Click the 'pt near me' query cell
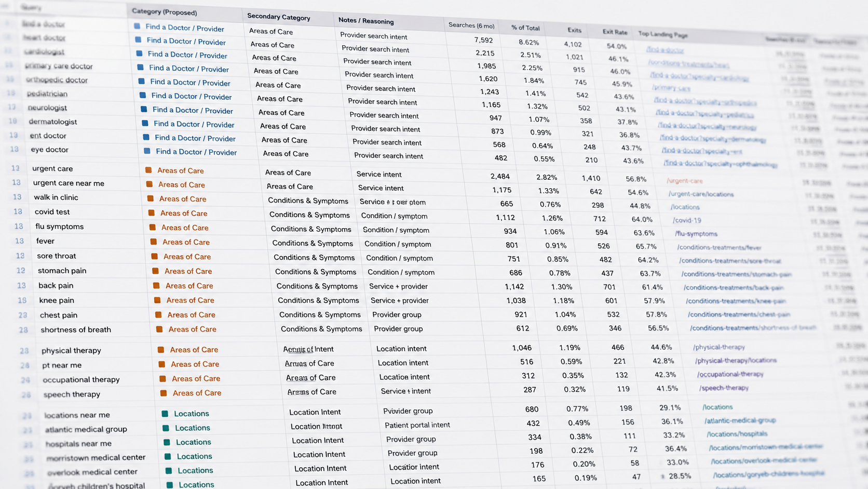Screen dimensions: 868x489 [x=62, y=365]
